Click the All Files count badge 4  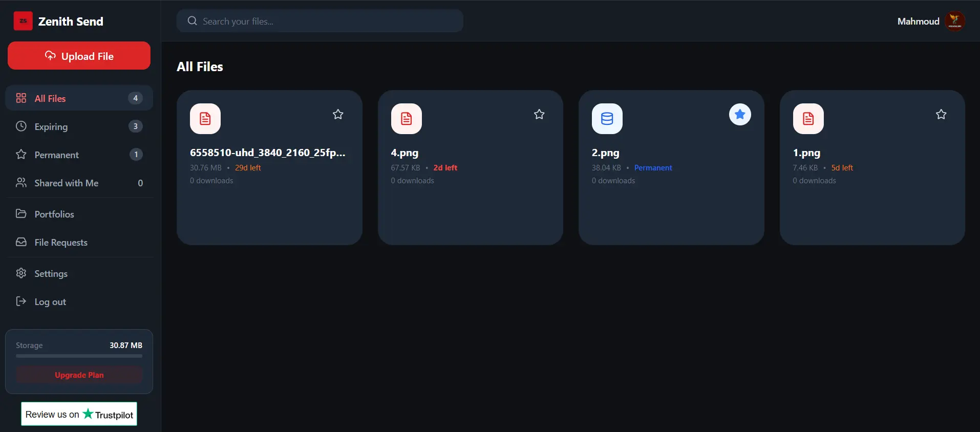135,98
